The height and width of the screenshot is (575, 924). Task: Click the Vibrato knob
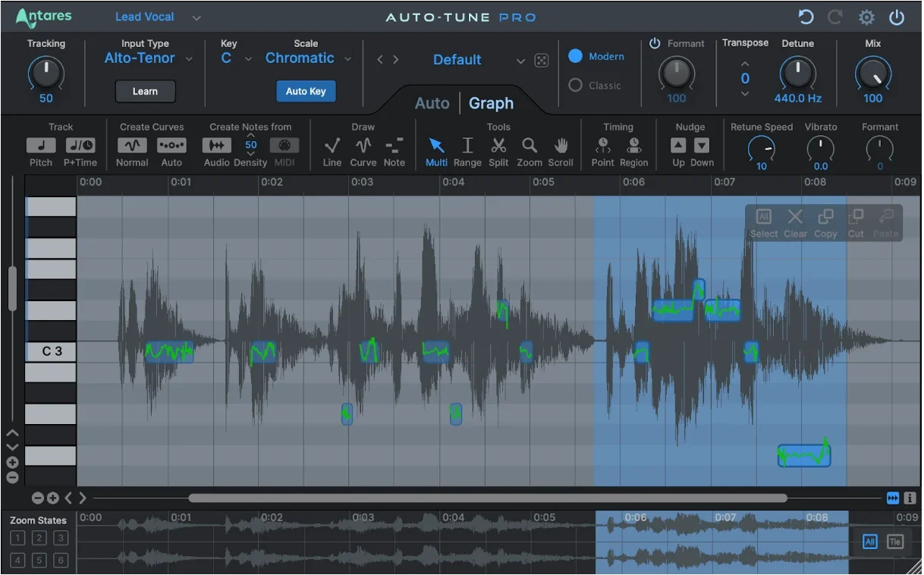(820, 149)
